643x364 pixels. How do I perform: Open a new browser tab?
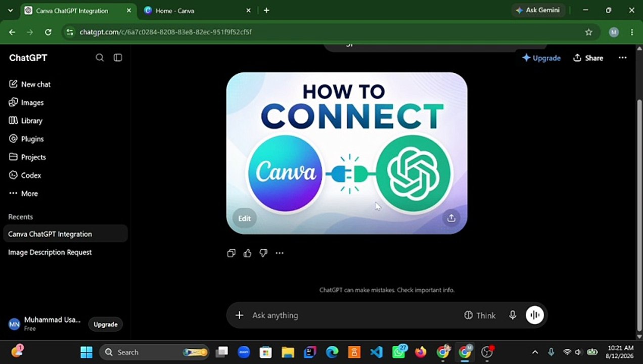(266, 11)
